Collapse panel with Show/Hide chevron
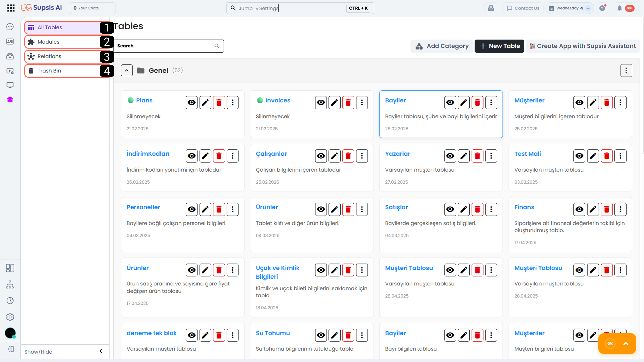Image resolution: width=644 pixels, height=362 pixels. tap(101, 351)
